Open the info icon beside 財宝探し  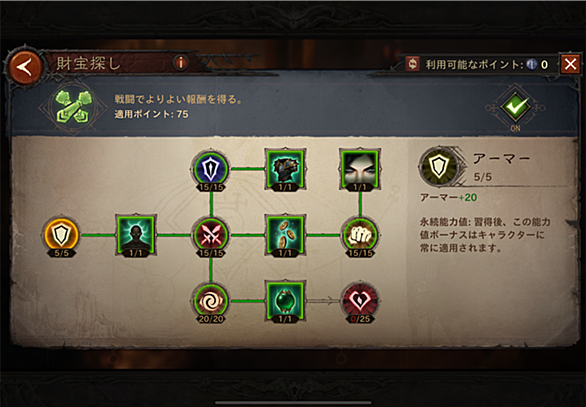click(181, 62)
